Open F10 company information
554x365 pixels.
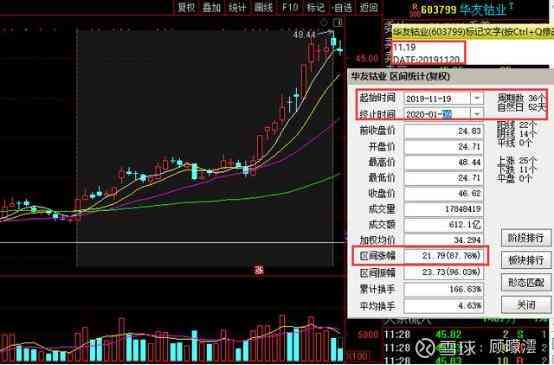click(290, 7)
